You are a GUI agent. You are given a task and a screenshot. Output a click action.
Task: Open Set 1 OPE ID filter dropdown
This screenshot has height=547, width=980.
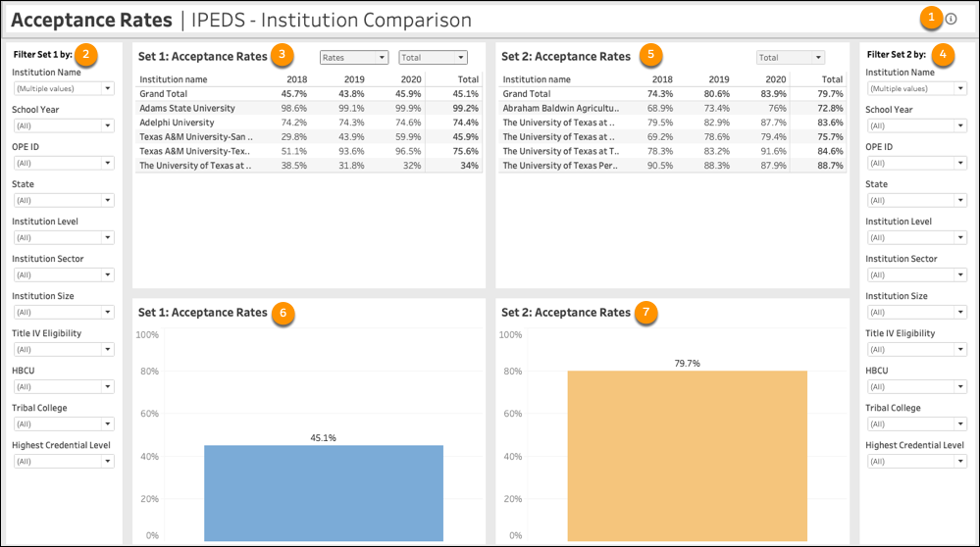(63, 163)
